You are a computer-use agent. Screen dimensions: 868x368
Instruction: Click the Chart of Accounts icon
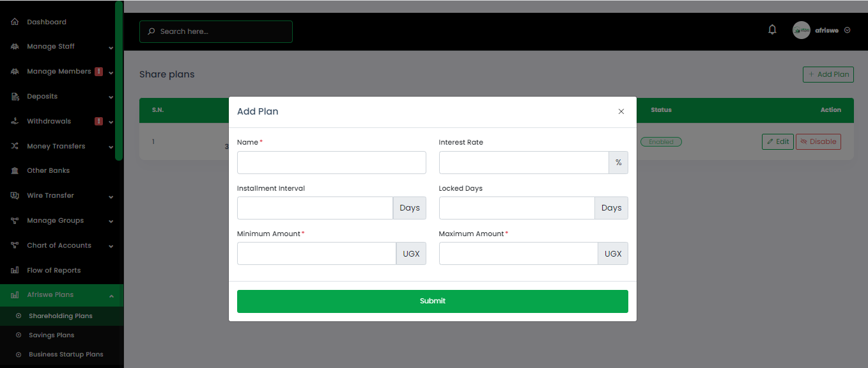(15, 245)
